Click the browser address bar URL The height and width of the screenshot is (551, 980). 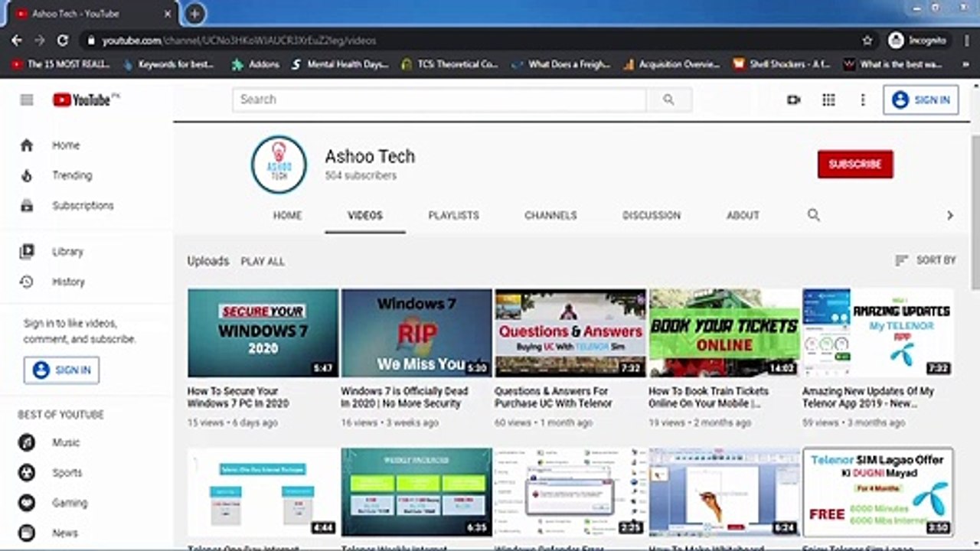point(240,41)
